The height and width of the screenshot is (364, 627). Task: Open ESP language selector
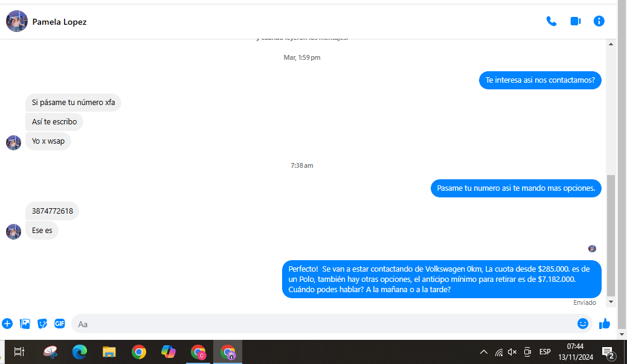[x=545, y=352]
